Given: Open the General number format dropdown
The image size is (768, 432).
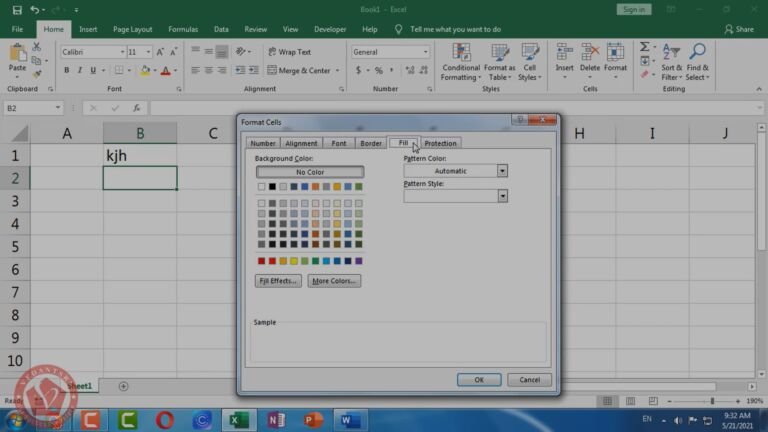Looking at the screenshot, I should (x=425, y=52).
